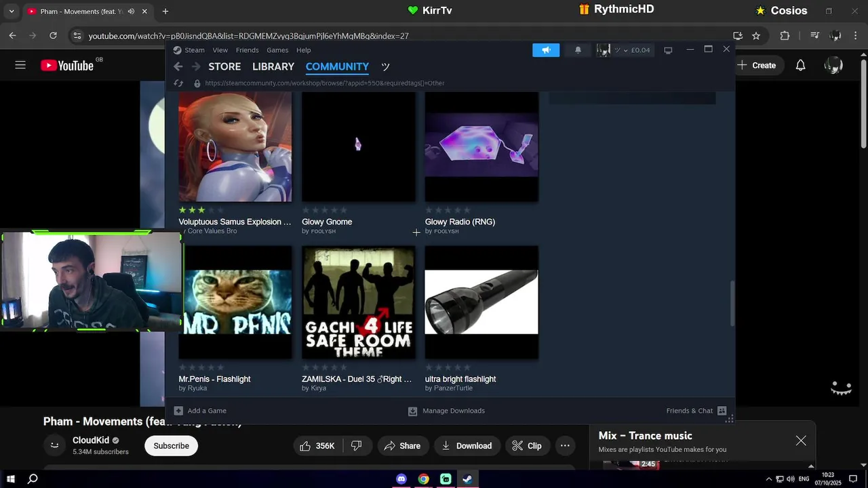Open Windows taskbar search
The width and height of the screenshot is (868, 488).
coord(33,479)
